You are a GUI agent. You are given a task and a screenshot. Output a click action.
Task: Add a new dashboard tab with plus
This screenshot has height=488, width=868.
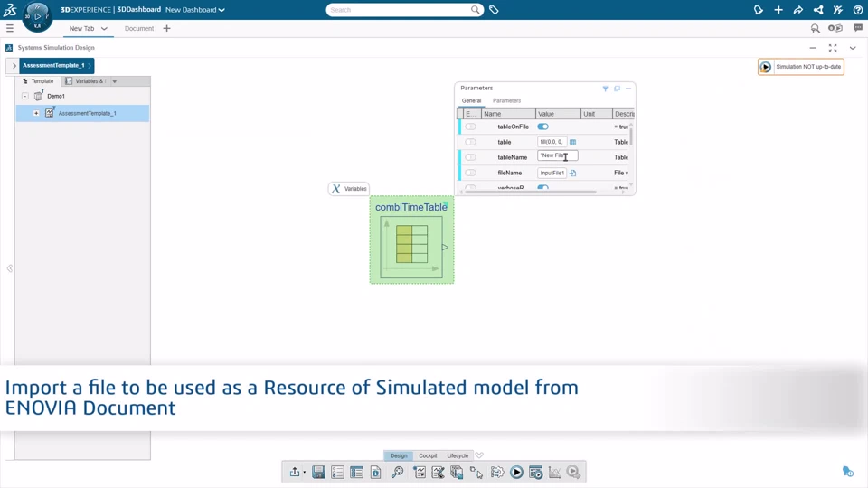166,28
